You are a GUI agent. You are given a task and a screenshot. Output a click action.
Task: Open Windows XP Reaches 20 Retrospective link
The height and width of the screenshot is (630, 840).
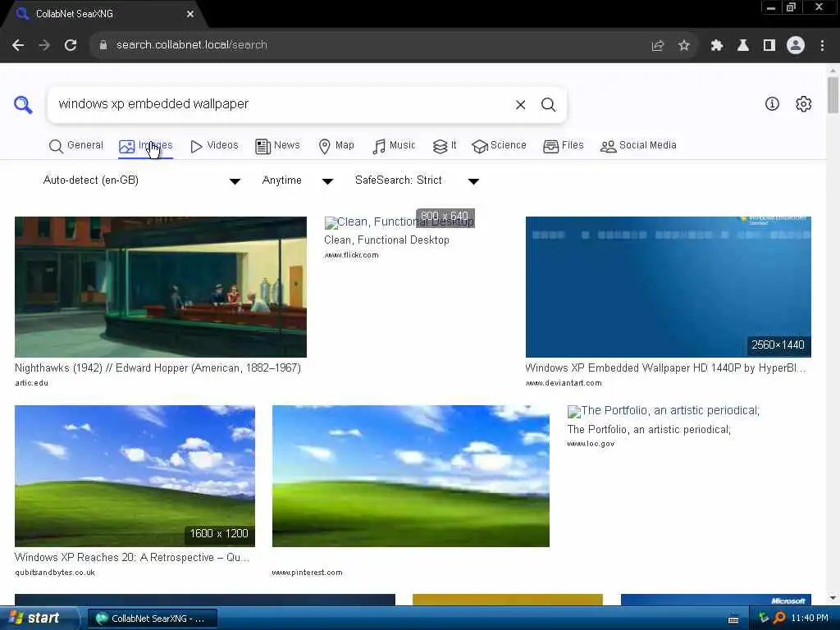click(132, 557)
